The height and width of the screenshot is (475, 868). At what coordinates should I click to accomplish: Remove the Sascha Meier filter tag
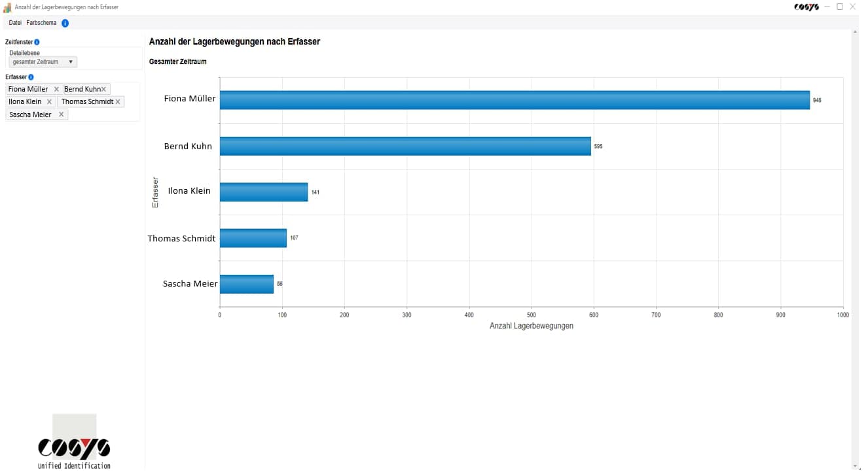61,114
